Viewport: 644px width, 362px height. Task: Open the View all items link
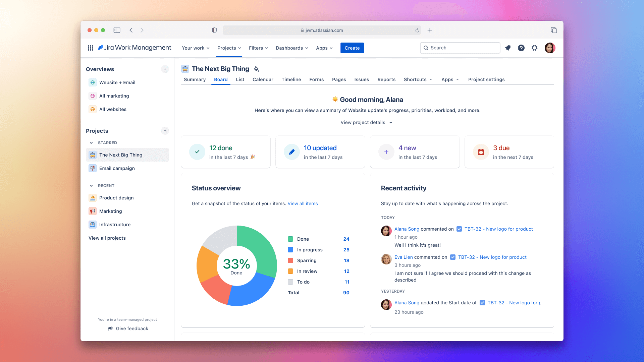click(303, 203)
